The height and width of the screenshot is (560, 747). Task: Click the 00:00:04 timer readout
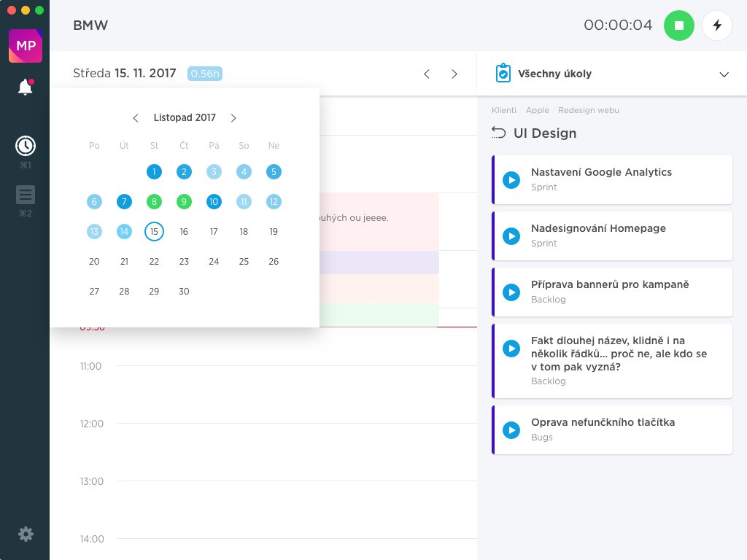(x=618, y=26)
